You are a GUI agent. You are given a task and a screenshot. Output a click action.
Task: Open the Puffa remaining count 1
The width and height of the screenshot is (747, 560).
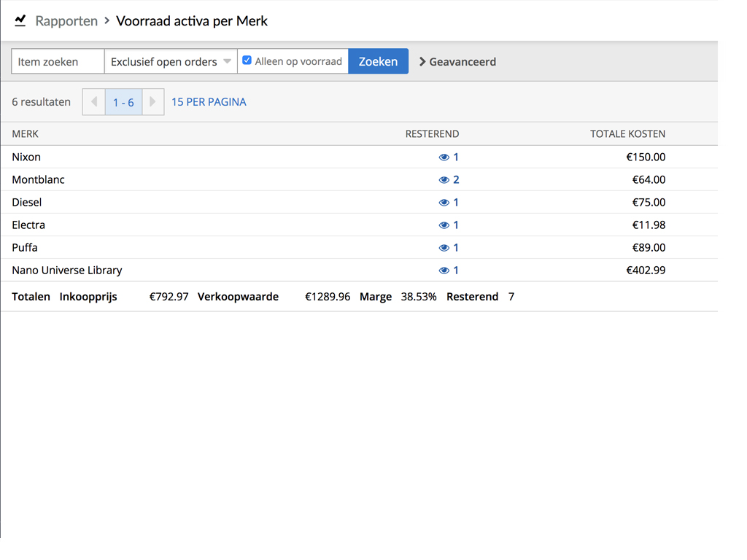coord(456,248)
